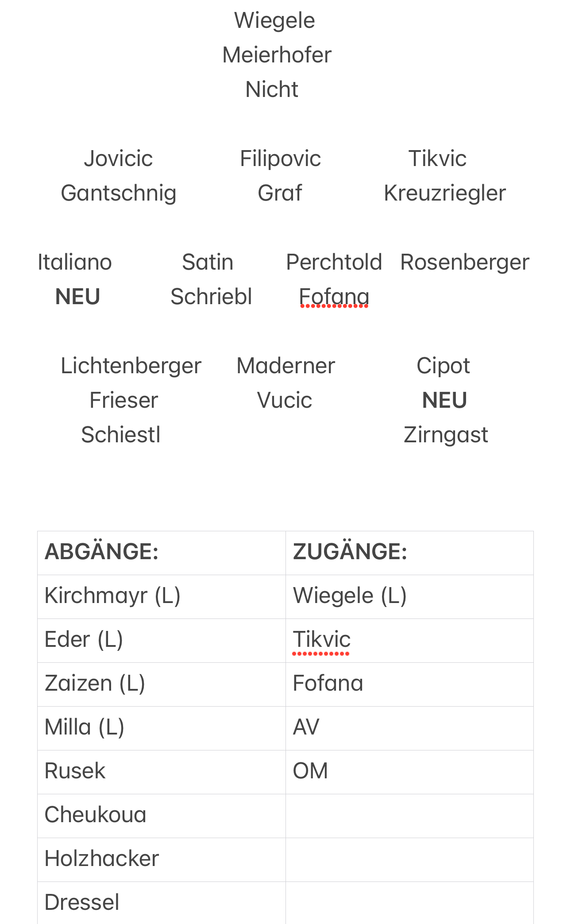Viewport: 571px width, 924px height.
Task: Click the empty cell beside Cheukoua
Action: [409, 816]
